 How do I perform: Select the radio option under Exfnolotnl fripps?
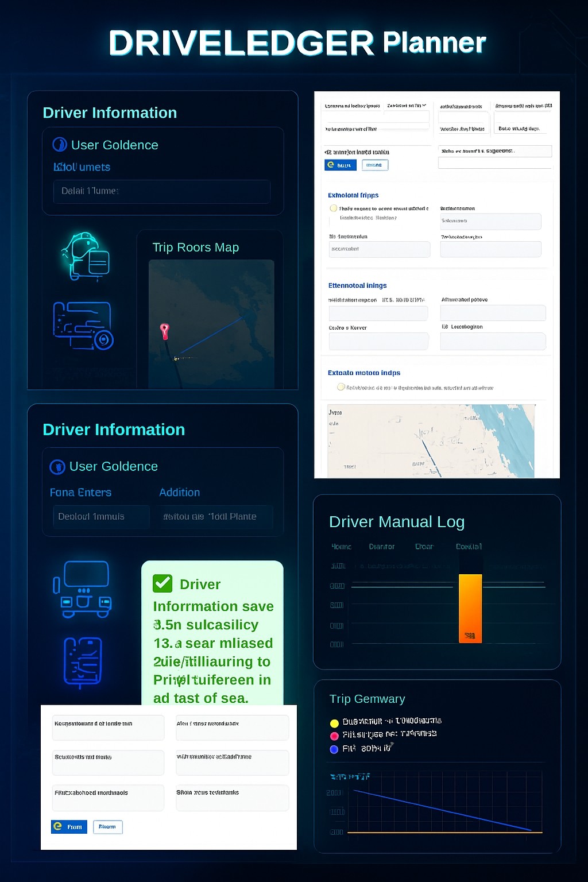(x=333, y=208)
